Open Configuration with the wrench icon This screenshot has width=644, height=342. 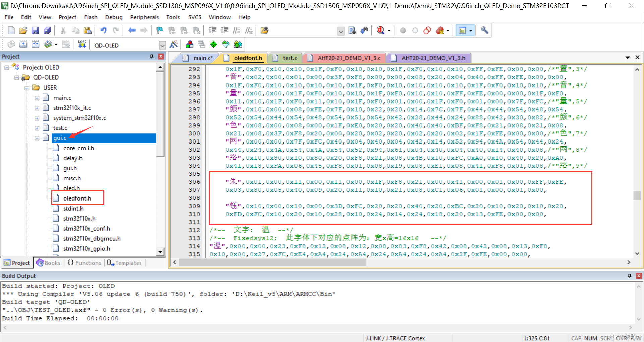pos(484,31)
